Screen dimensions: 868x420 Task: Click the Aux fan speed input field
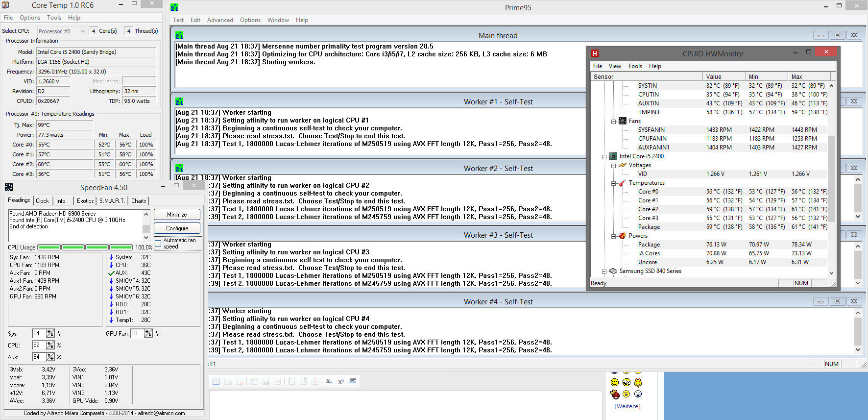[x=39, y=357]
